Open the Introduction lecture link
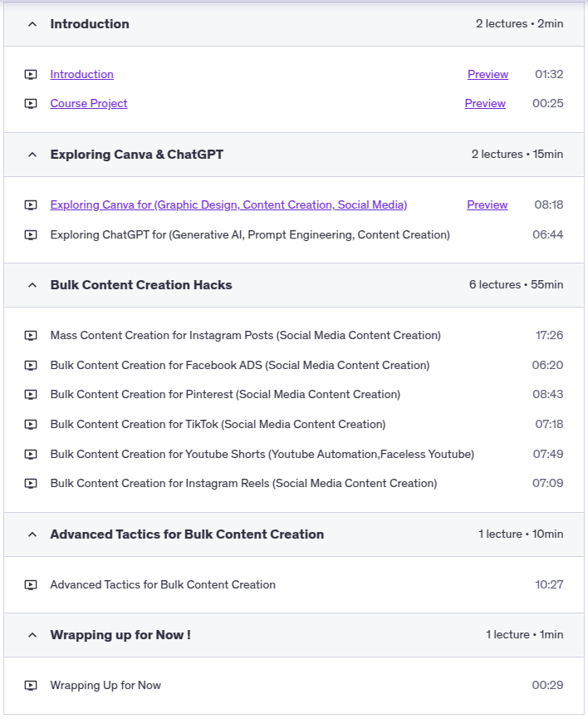Viewport: 588px width, 719px height. (81, 75)
